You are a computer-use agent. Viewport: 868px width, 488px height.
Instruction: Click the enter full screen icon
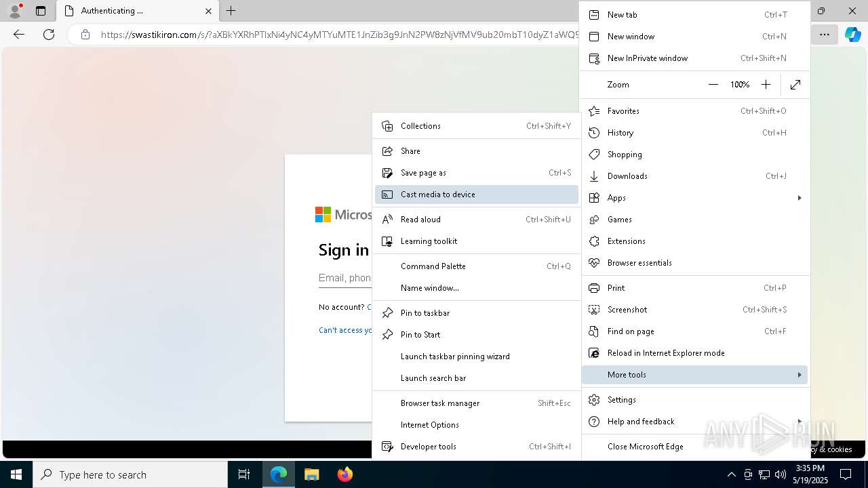tap(795, 85)
